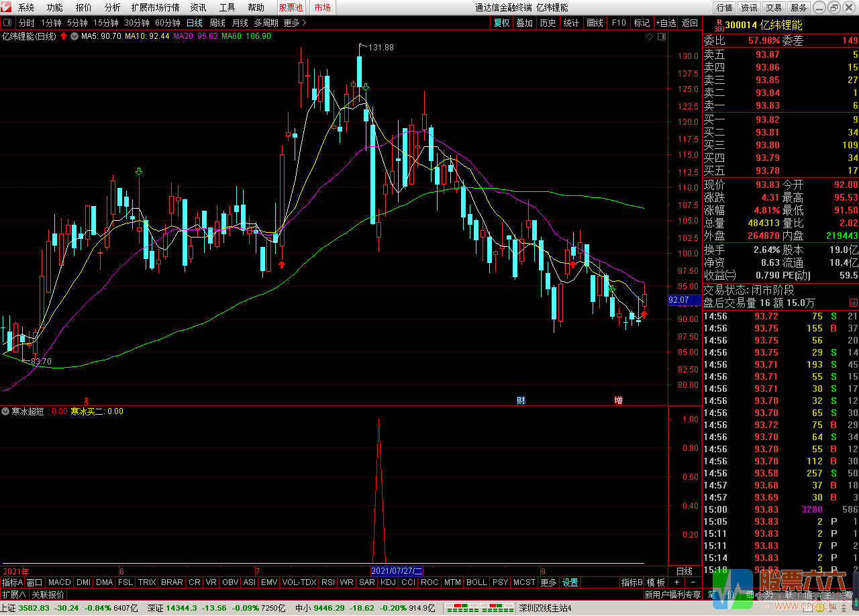Click the red $ marker on the time axis
The image size is (859, 616).
point(85,401)
